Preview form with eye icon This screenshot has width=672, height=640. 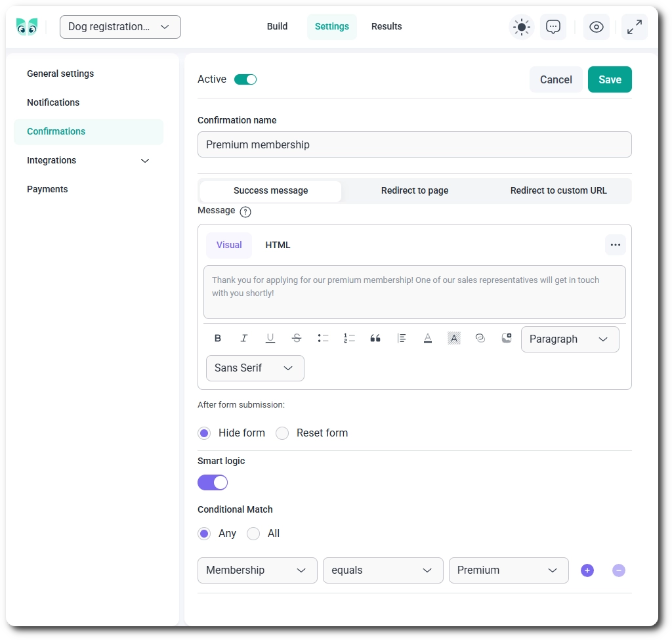click(596, 27)
